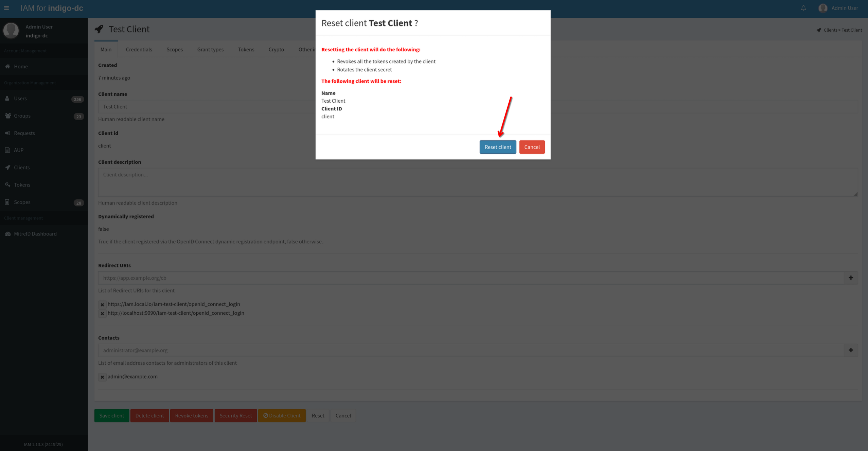Click the notification bell icon
Viewport: 868px width, 451px height.
(x=803, y=8)
